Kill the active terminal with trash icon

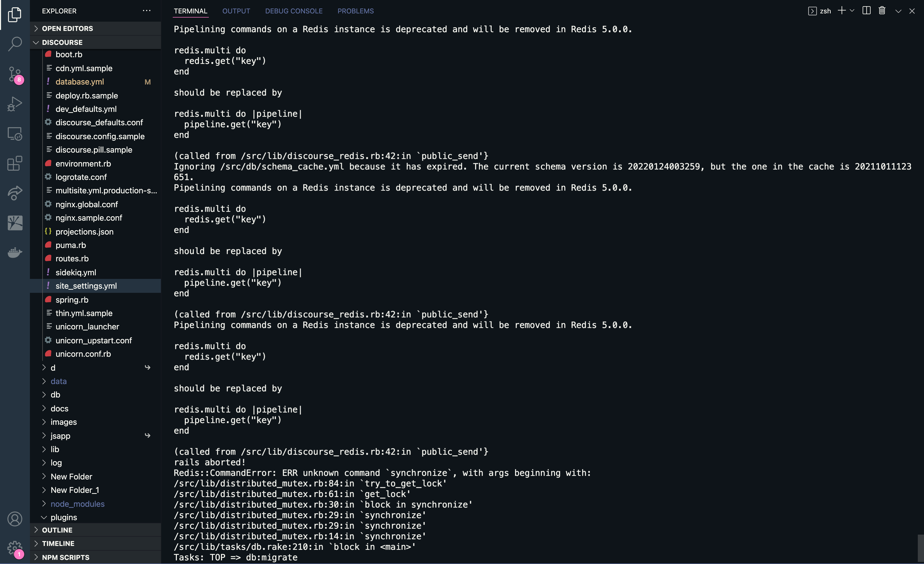882,11
